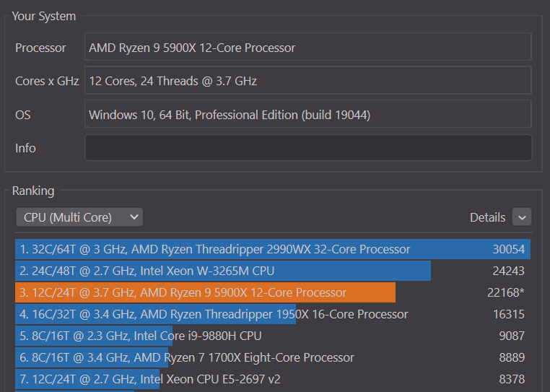Click the score value 9087
Screen dimensions: 550x392
coord(512,336)
